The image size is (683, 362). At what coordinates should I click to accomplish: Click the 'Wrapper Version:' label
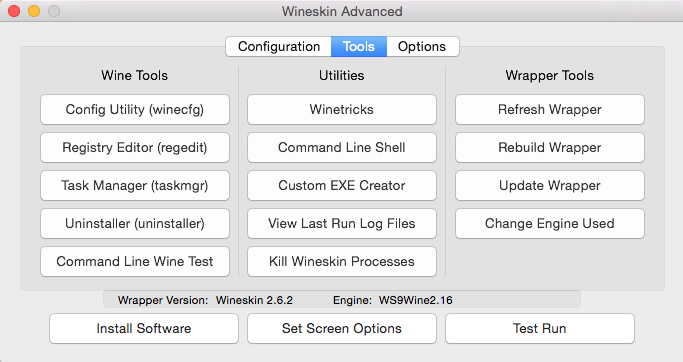click(x=163, y=300)
